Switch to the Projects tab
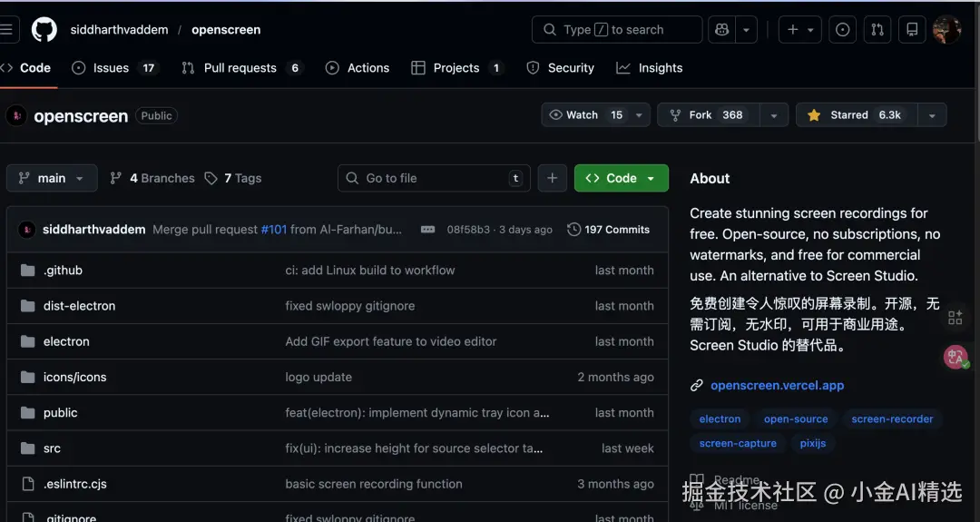This screenshot has height=522, width=980. [x=457, y=67]
